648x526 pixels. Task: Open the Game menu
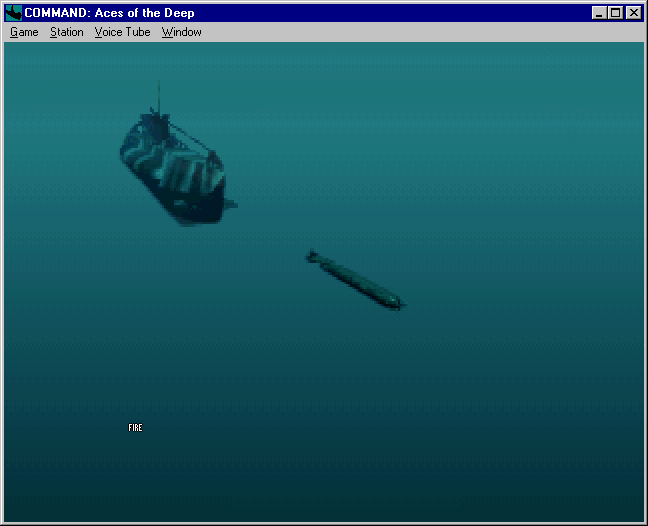coord(24,32)
